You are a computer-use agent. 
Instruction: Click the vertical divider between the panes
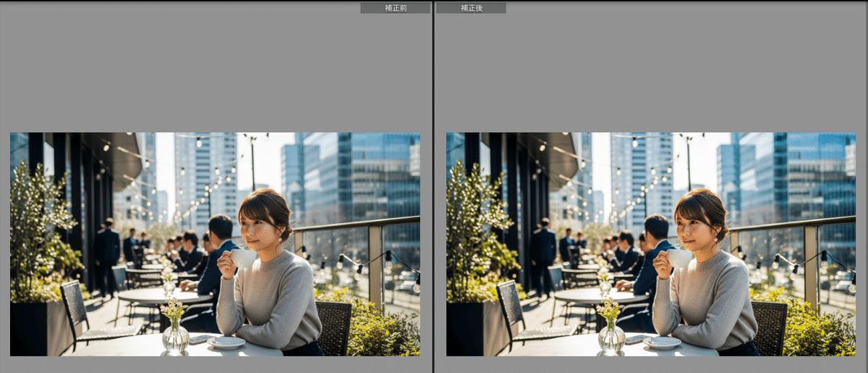pos(433,187)
